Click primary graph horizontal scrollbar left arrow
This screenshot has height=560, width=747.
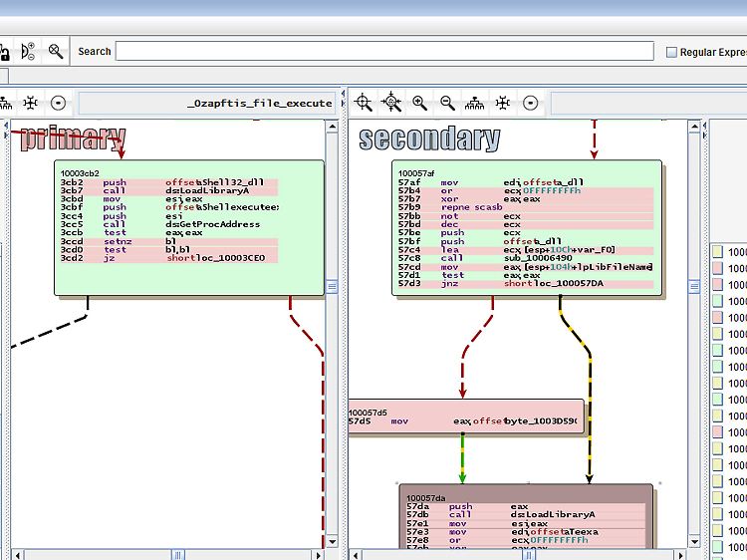pyautogui.click(x=18, y=555)
